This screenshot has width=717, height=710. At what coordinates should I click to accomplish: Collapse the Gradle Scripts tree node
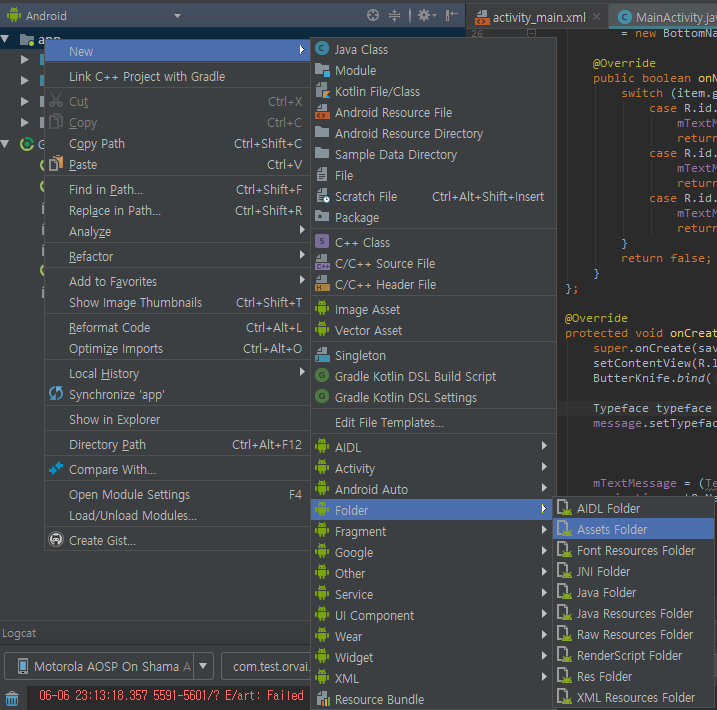pos(5,144)
